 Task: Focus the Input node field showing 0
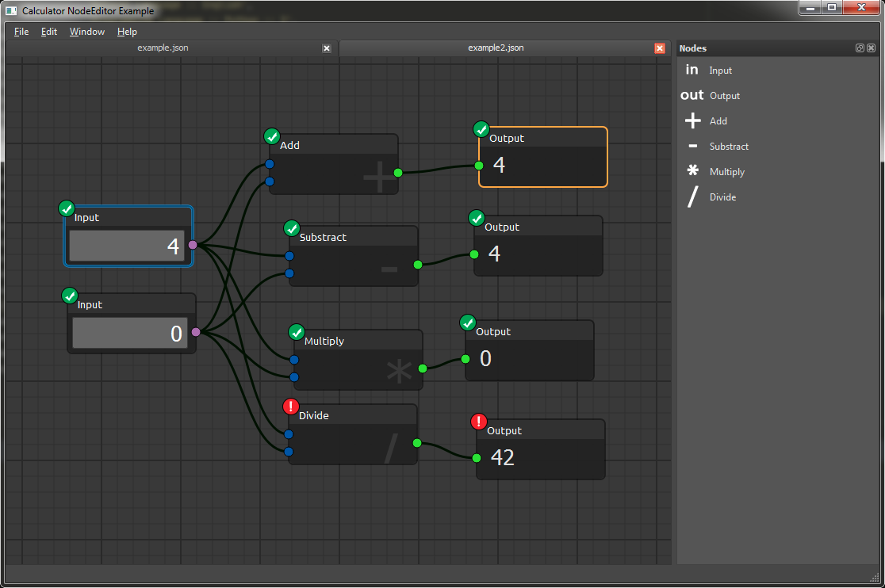(130, 333)
